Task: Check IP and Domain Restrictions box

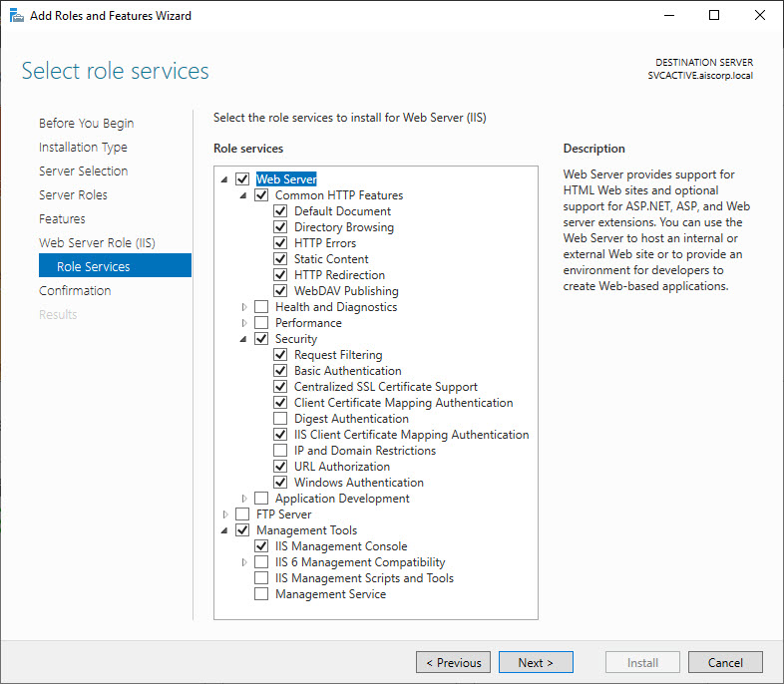Action: click(x=280, y=451)
